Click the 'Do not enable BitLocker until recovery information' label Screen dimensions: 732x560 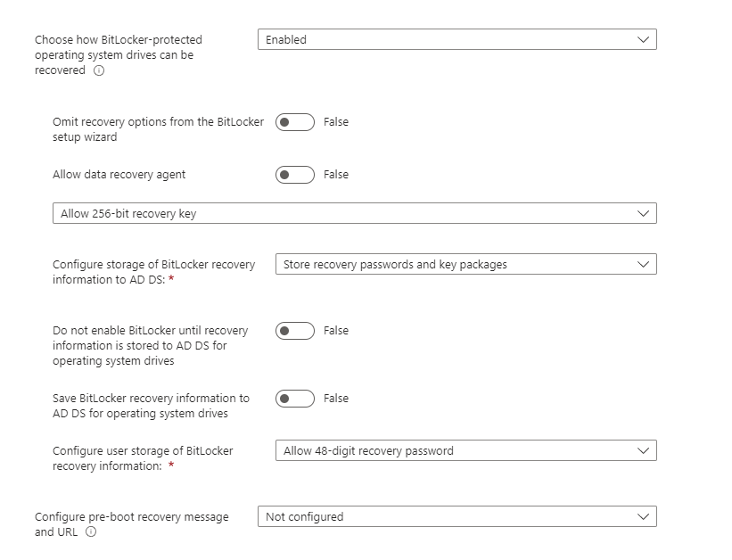pos(151,346)
